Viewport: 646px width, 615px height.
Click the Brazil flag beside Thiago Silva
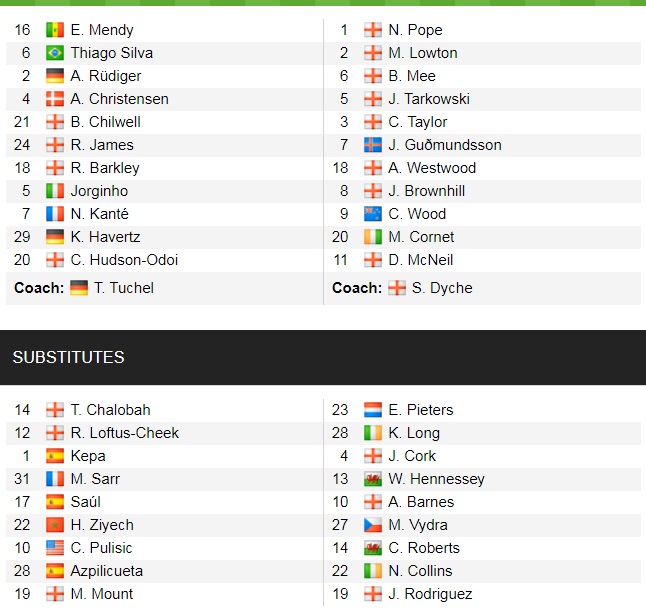click(55, 53)
